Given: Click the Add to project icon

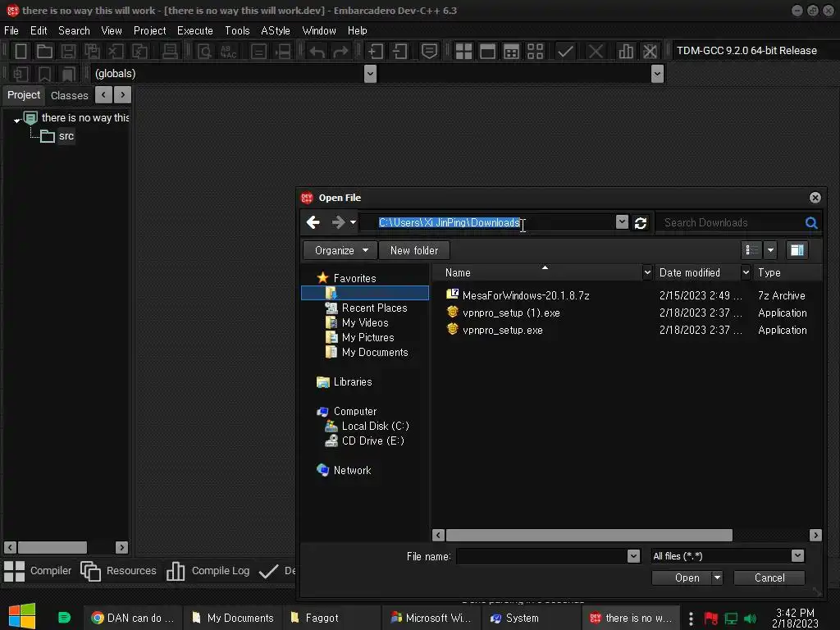Looking at the screenshot, I should 376,52.
